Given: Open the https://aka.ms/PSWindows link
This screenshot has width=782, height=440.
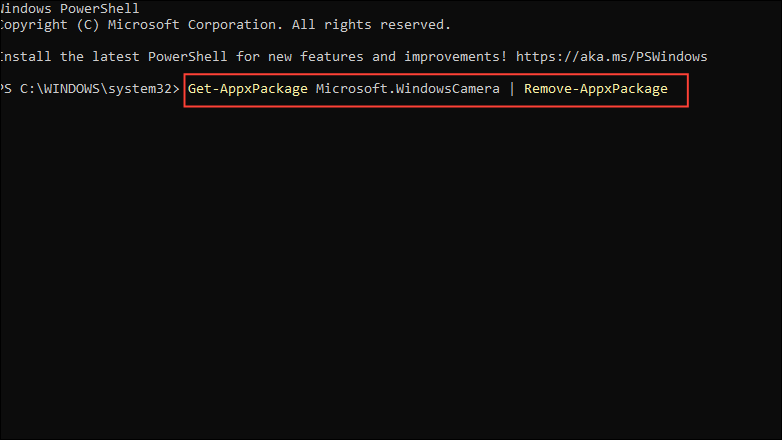Looking at the screenshot, I should click(611, 56).
